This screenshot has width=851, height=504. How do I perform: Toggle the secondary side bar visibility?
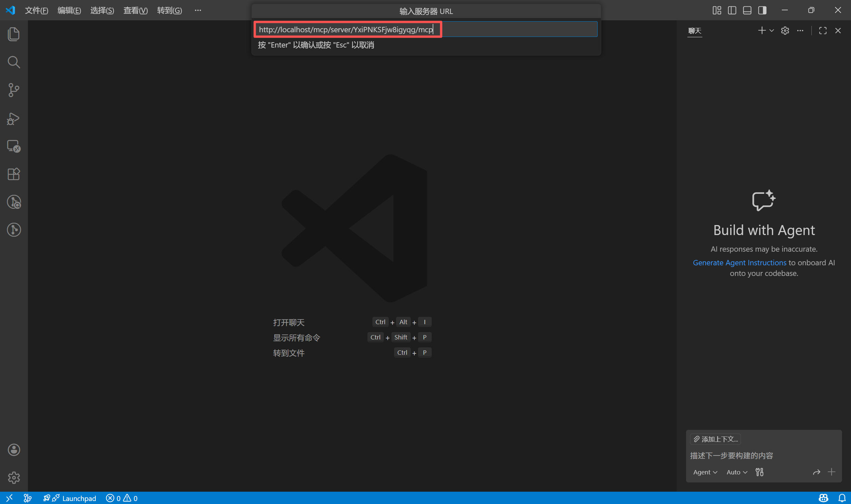pos(762,10)
